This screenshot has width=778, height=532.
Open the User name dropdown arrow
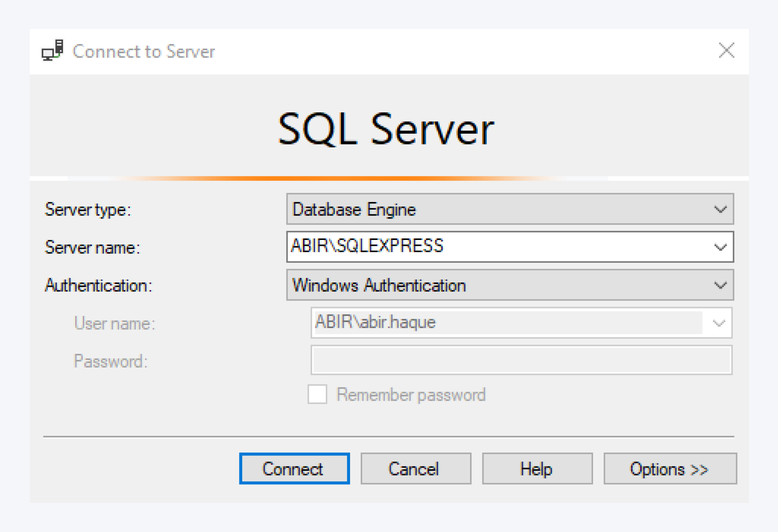click(x=718, y=322)
